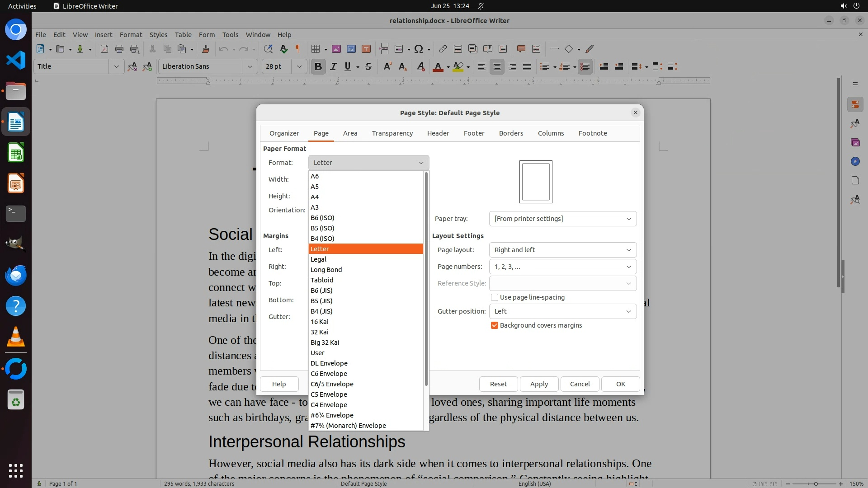Click the Italic formatting icon

pyautogui.click(x=333, y=67)
